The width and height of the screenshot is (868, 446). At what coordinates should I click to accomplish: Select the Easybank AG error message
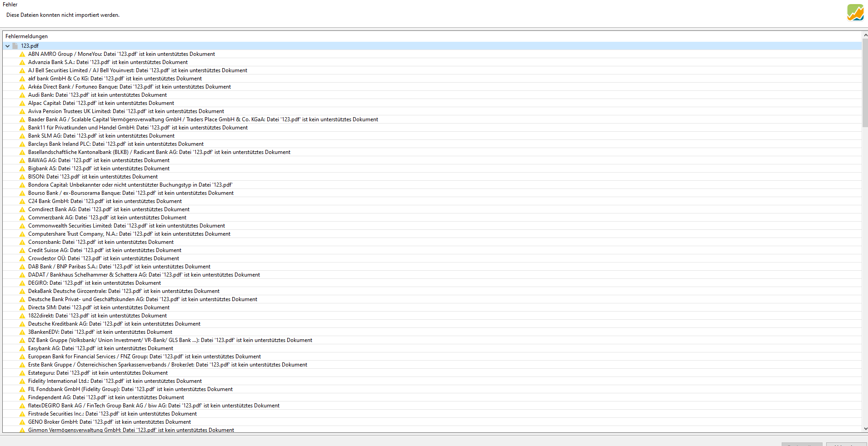[100, 348]
